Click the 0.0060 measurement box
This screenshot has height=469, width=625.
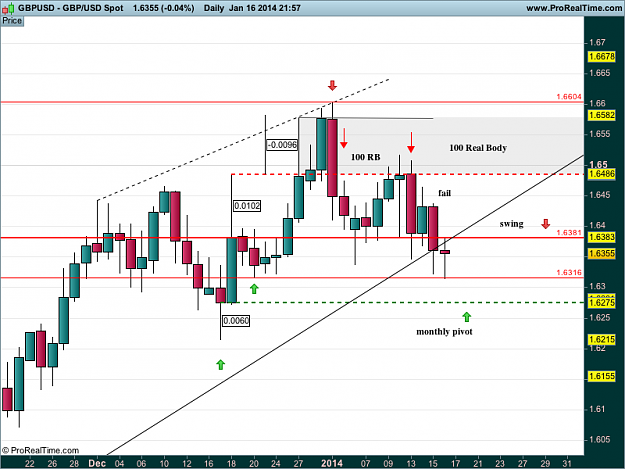click(x=236, y=321)
